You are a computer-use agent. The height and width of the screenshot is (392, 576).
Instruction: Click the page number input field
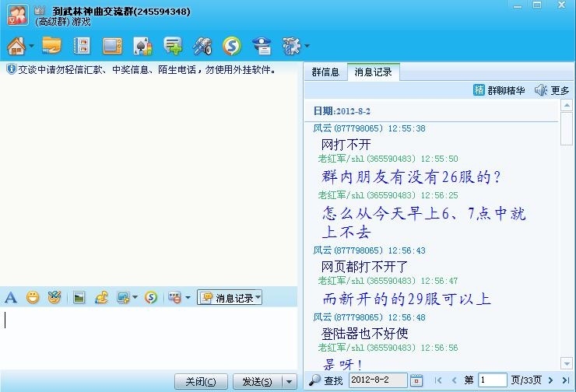[492, 380]
